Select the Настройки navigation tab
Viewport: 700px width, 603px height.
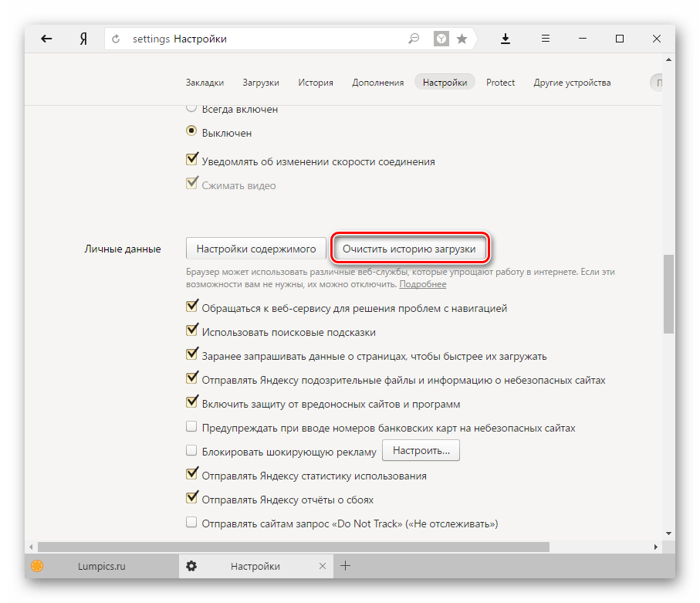[445, 82]
